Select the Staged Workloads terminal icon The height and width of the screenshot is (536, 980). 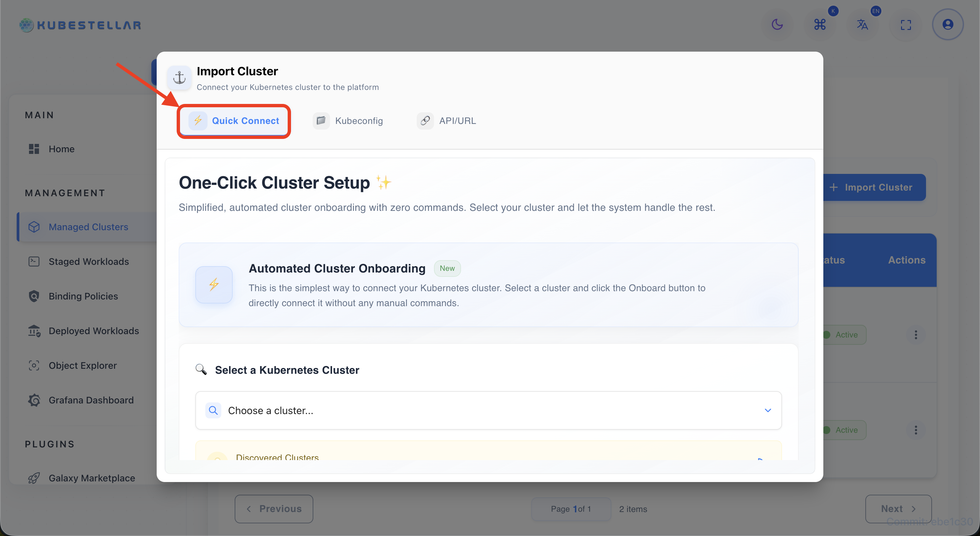[33, 261]
